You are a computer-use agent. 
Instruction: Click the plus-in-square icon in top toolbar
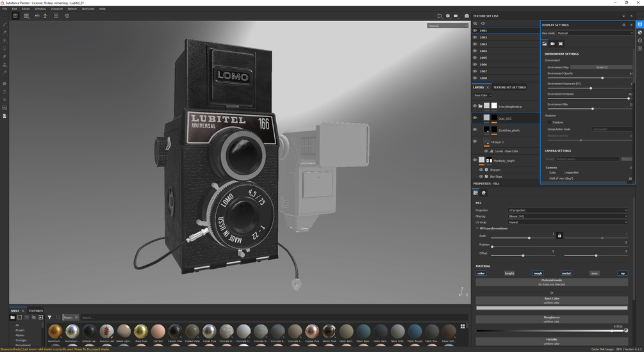56,16
